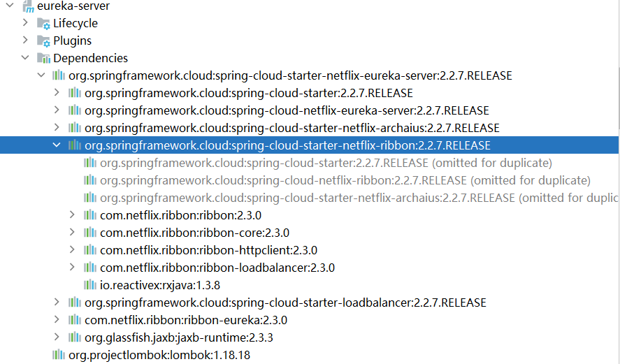Screen dimensions: 620x364
Task: Collapse the eureka-server project root
Action: click(9, 6)
